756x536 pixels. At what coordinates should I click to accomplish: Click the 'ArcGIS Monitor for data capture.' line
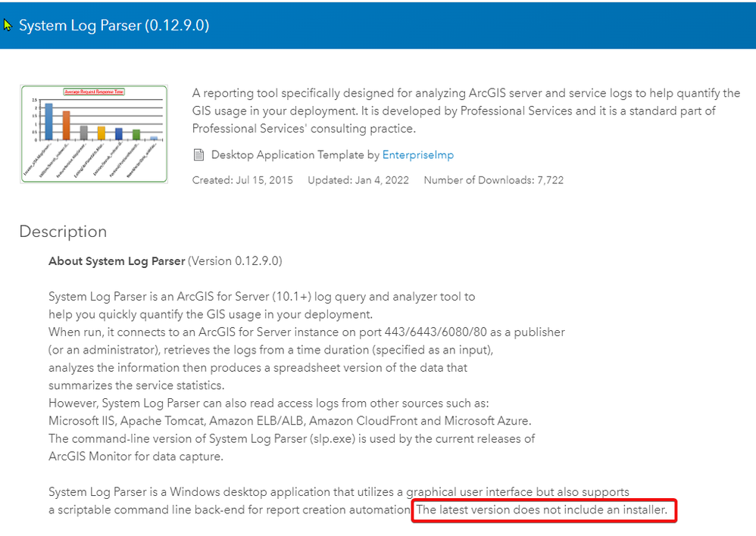[136, 457]
